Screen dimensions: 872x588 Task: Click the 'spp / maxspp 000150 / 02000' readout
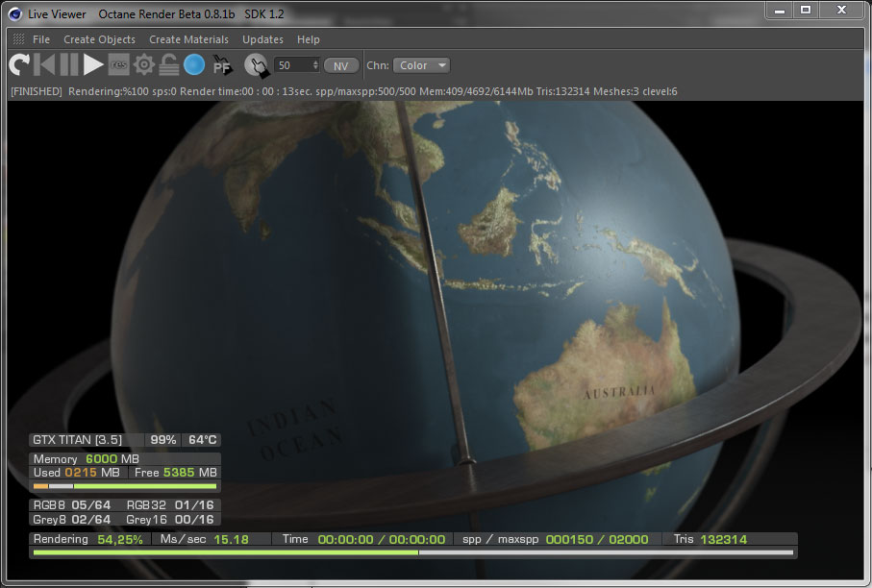pos(556,539)
